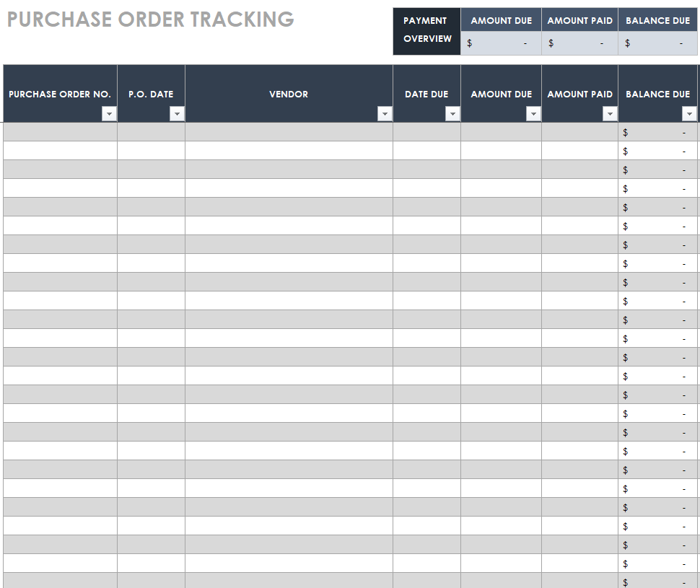Expand the table's Balance Due filter arrow
Image resolution: width=700 pixels, height=588 pixels.
tap(689, 114)
